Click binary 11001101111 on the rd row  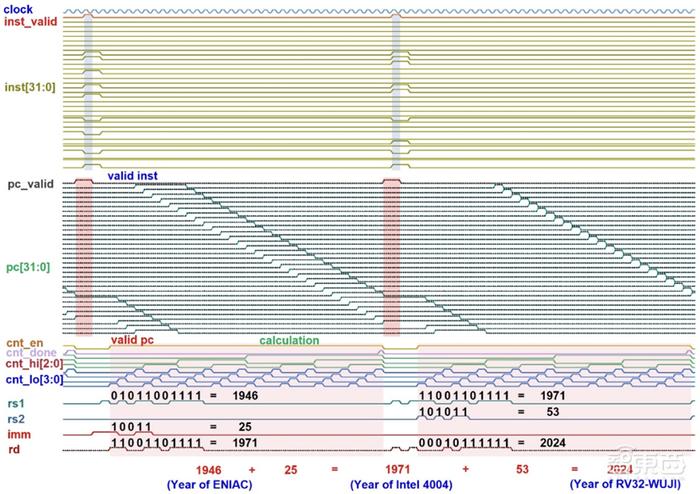(x=156, y=443)
